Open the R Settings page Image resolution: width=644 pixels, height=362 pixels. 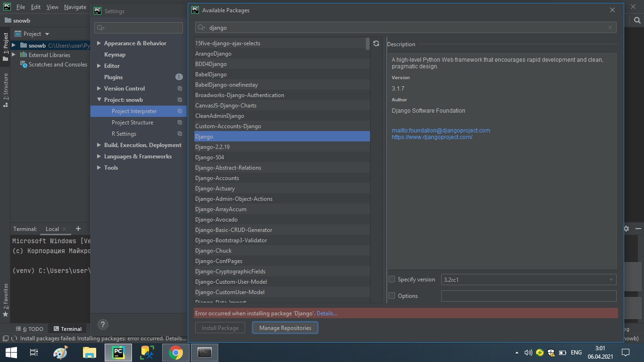tap(124, 134)
